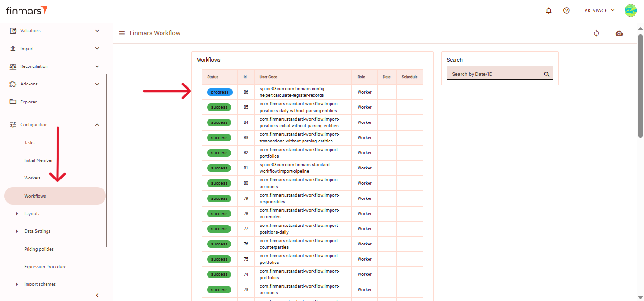644x301 pixels.
Task: Click the cloud icon in toolbar
Action: coord(619,33)
